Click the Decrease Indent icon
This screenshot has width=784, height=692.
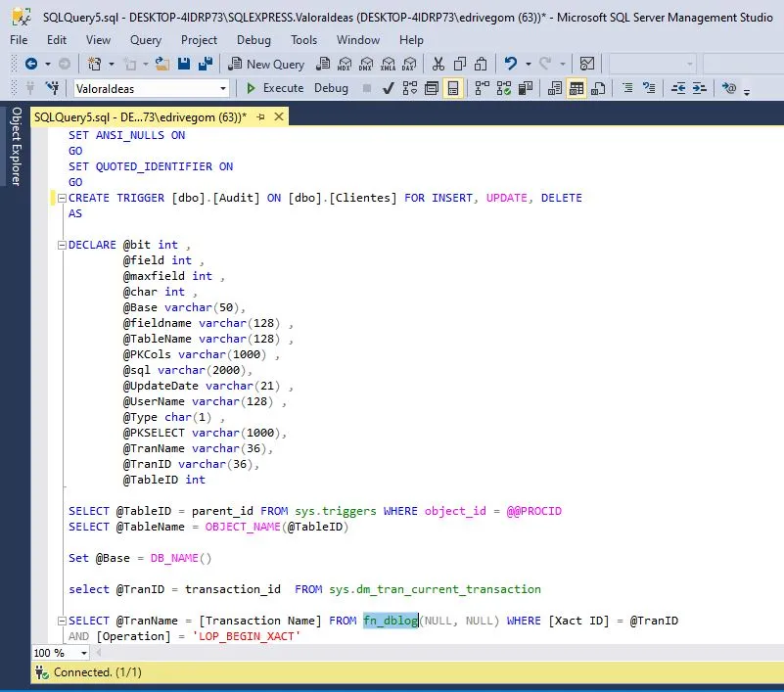(678, 88)
